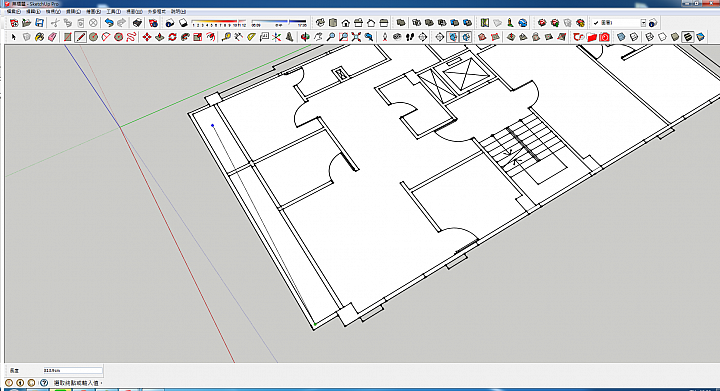Click the Print icon

click(137, 22)
